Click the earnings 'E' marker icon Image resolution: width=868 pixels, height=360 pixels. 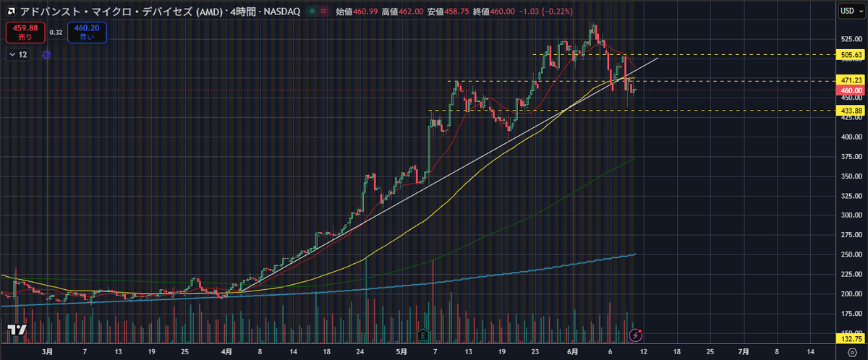[x=422, y=335]
